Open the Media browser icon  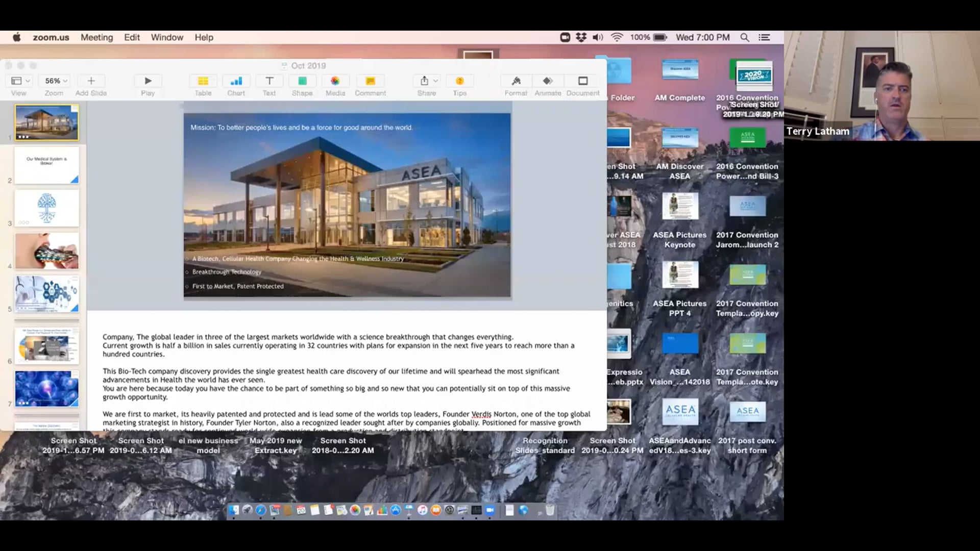[x=335, y=81]
